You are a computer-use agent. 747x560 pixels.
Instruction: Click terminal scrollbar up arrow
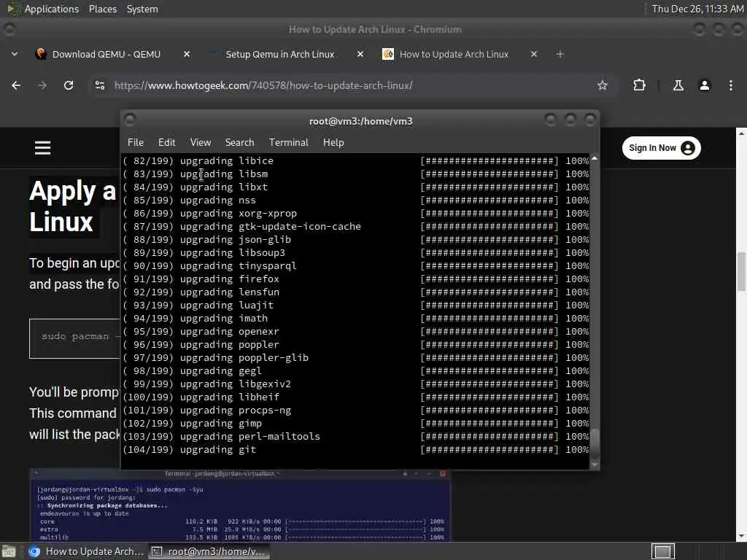point(595,158)
